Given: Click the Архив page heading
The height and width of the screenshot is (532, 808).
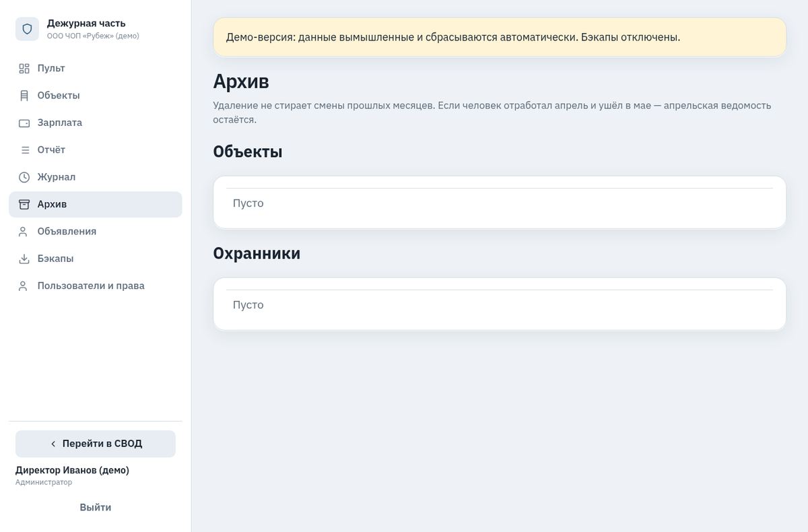Looking at the screenshot, I should coord(241,81).
